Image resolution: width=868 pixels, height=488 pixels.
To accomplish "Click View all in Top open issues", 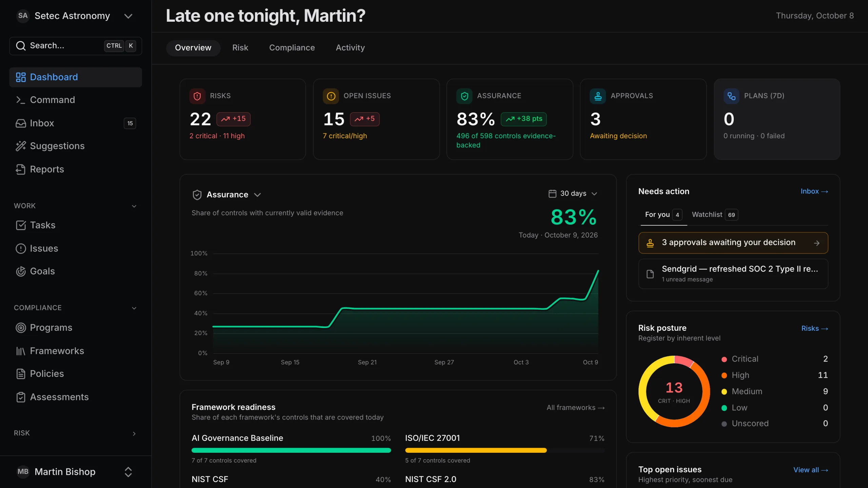I will click(x=811, y=470).
